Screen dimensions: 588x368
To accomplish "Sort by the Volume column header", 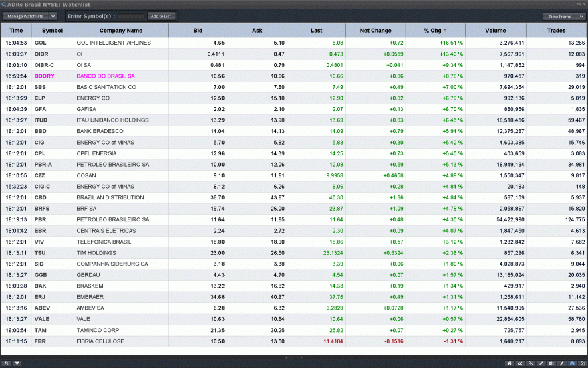I will click(x=495, y=31).
